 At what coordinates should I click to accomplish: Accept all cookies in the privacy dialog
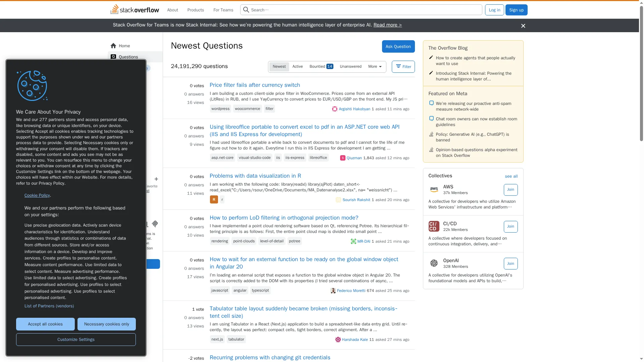point(45,324)
